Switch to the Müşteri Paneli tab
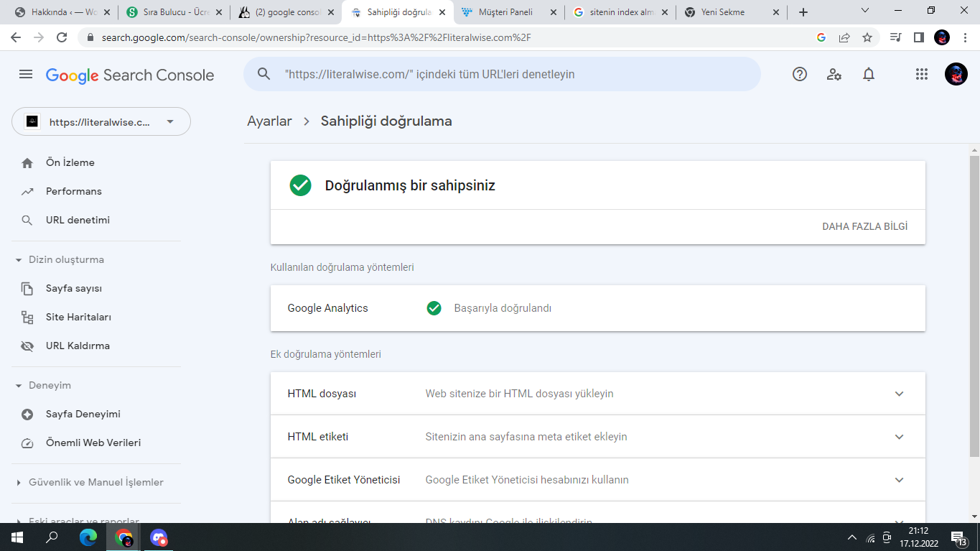 coord(510,12)
